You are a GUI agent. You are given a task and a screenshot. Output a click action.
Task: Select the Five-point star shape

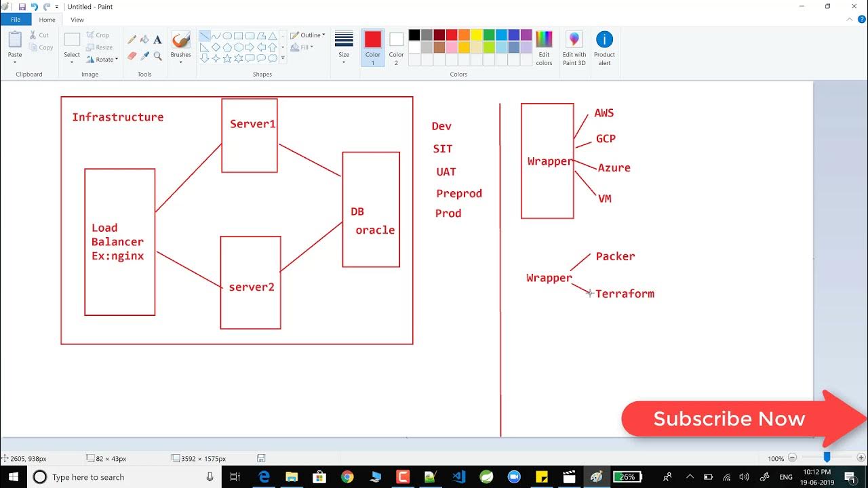pos(227,58)
